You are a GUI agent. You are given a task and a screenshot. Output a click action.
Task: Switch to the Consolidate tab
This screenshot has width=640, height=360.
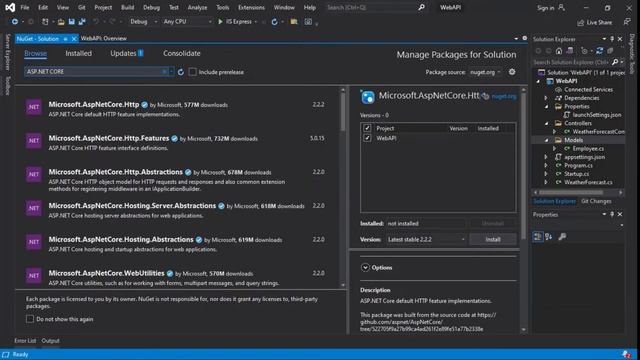182,53
